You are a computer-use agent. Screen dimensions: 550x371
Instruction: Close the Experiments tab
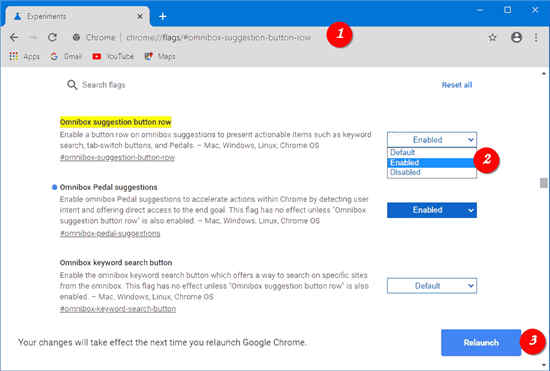click(140, 16)
